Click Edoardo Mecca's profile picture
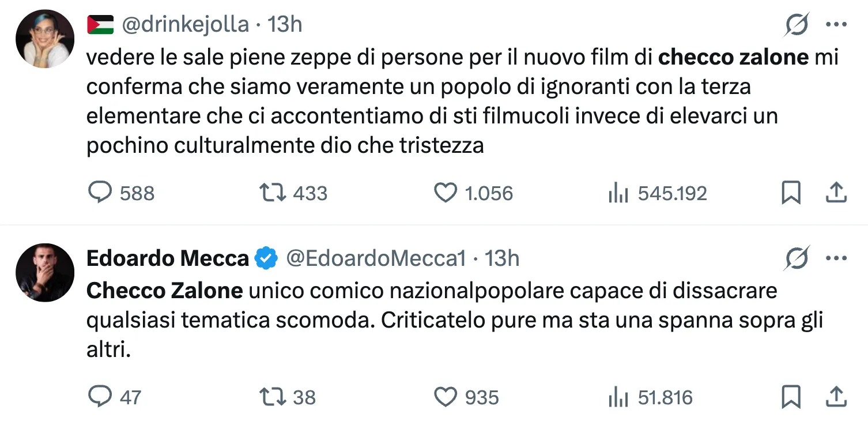868x421 pixels. point(45,272)
